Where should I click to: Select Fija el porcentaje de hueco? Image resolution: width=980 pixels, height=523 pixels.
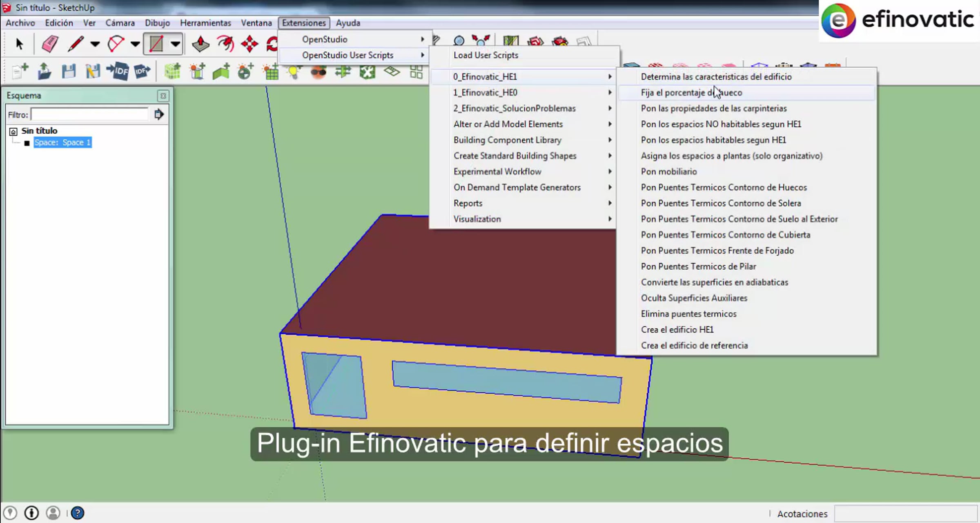coord(747,93)
